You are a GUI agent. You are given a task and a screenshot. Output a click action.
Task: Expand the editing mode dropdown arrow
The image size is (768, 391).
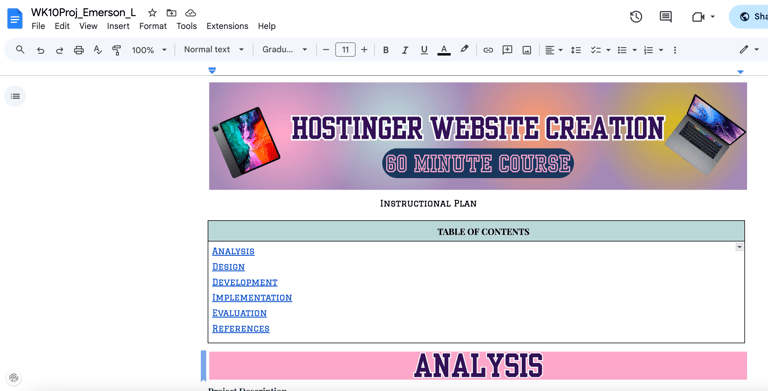pos(757,49)
